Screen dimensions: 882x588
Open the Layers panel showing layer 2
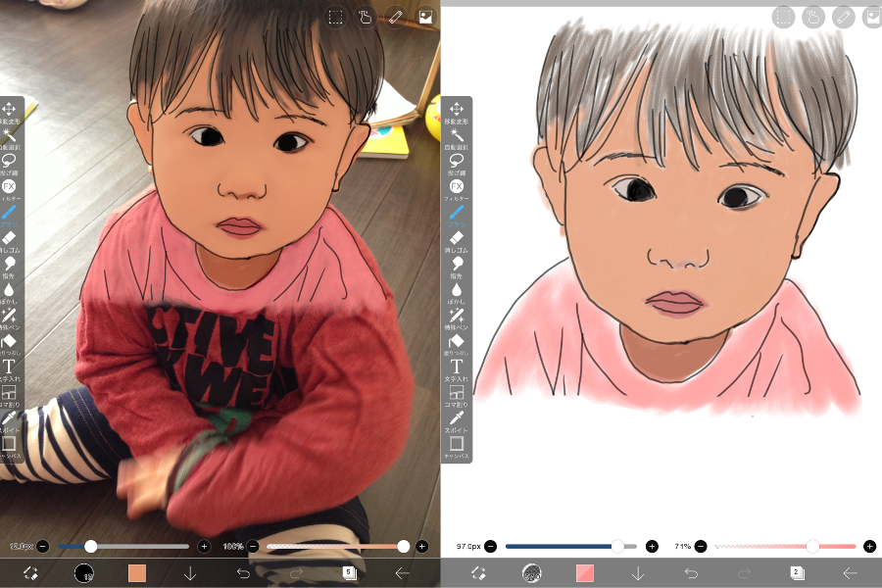point(796,573)
